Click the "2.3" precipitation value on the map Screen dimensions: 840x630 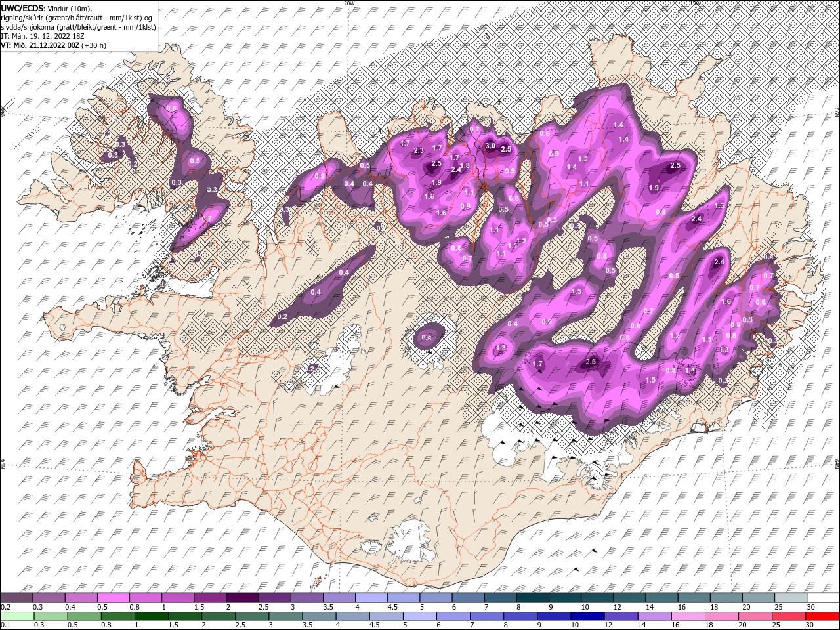click(419, 151)
